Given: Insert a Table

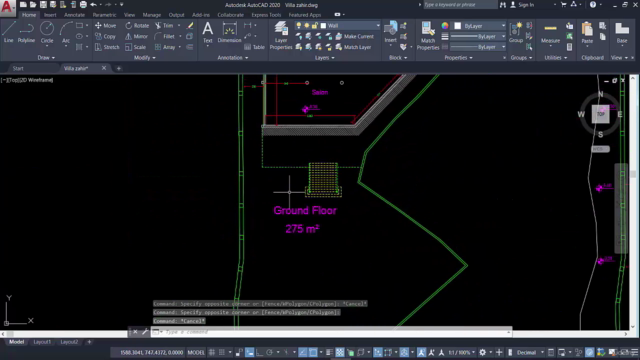Looking at the screenshot, I should [x=255, y=47].
